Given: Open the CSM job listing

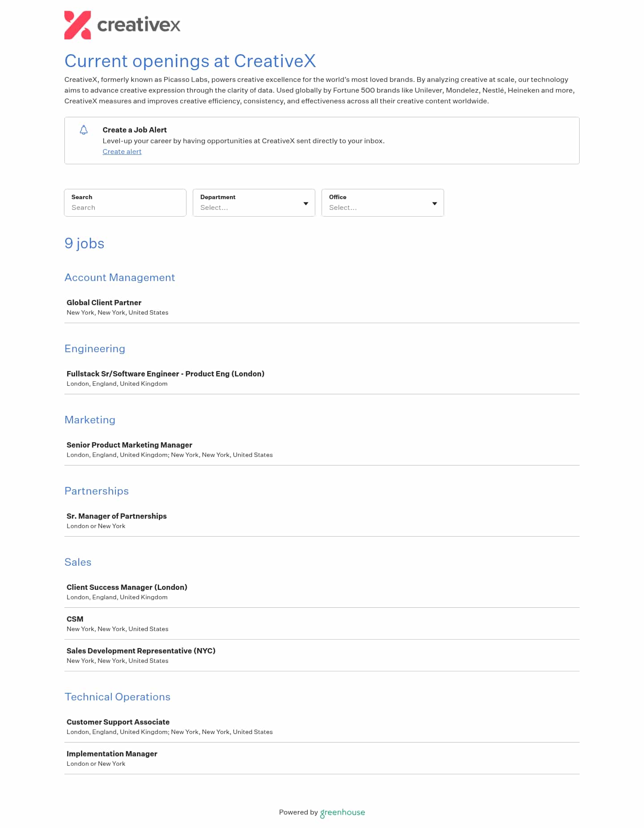Looking at the screenshot, I should (x=75, y=619).
